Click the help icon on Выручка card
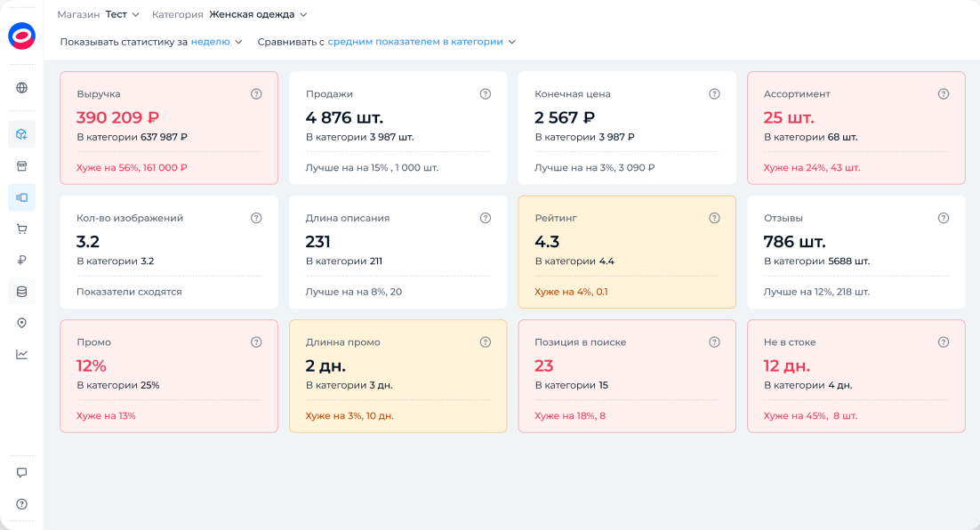This screenshot has height=530, width=980. tap(256, 94)
